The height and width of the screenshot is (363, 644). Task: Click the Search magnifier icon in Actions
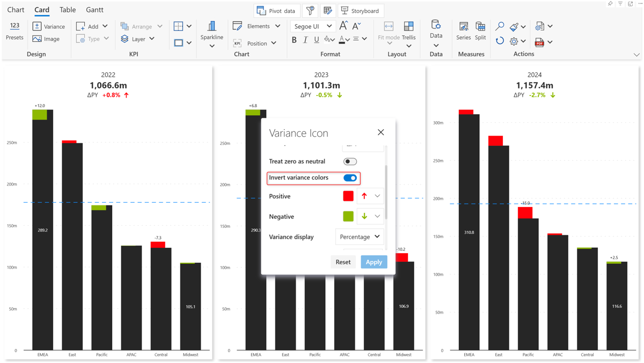(x=500, y=26)
